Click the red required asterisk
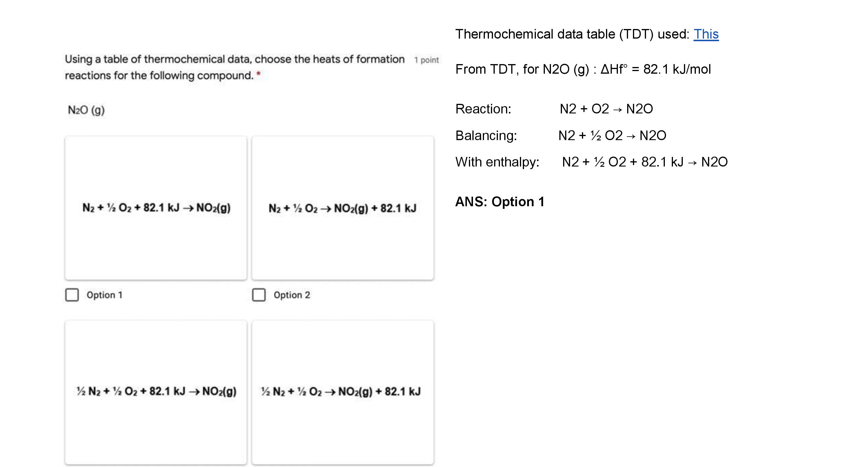868x467 pixels. (x=259, y=74)
